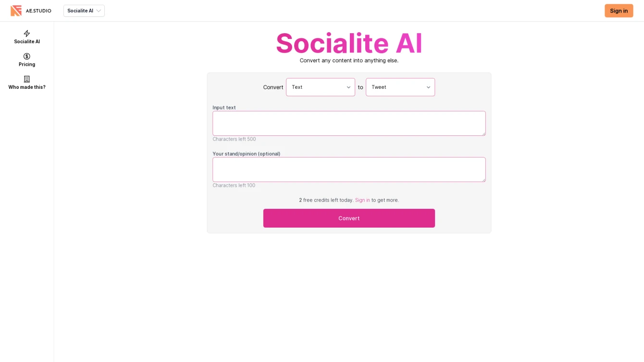Open the Text source type dropdown
The image size is (644, 362).
tap(321, 87)
